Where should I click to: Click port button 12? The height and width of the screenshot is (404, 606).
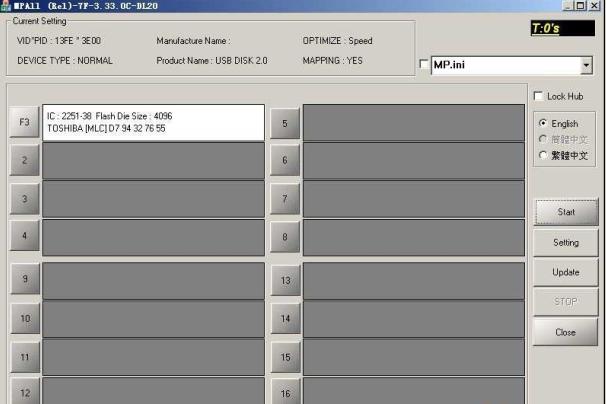pos(25,392)
